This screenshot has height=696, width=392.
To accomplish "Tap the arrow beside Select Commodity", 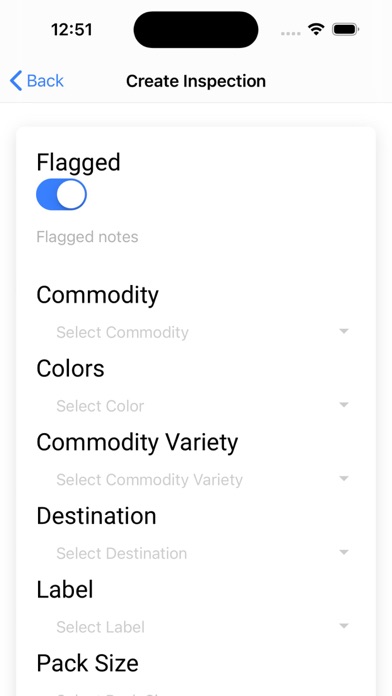I will point(344,331).
